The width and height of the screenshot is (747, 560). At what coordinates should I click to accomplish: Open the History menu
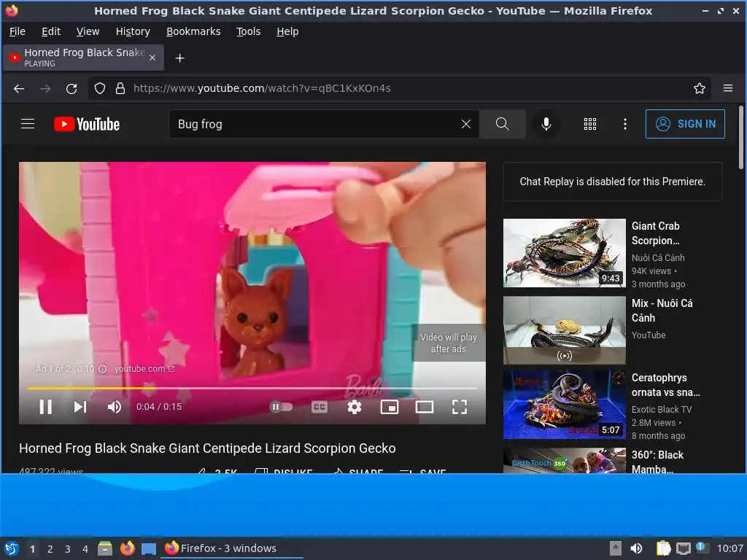tap(133, 31)
